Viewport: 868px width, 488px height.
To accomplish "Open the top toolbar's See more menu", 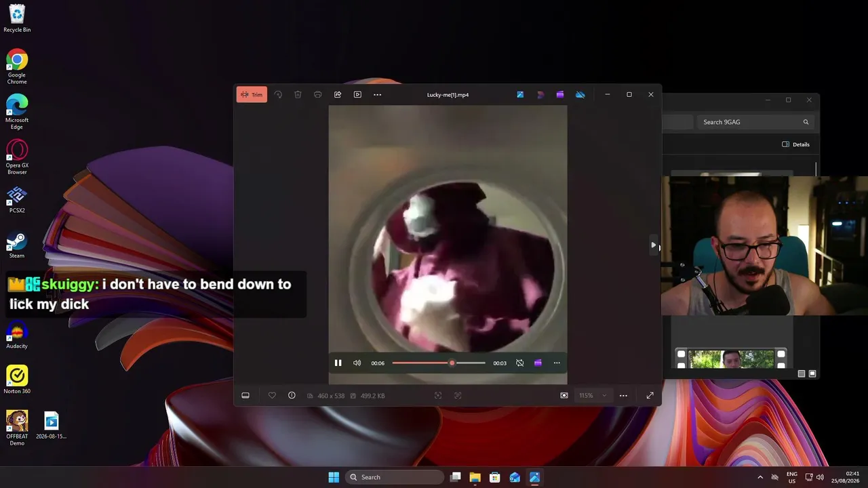I will point(378,95).
